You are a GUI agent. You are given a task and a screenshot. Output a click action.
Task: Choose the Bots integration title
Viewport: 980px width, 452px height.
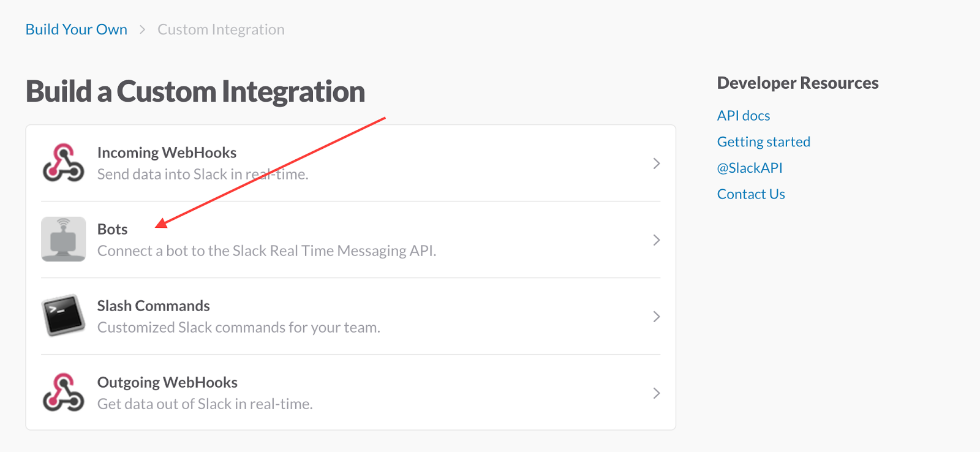pyautogui.click(x=113, y=229)
